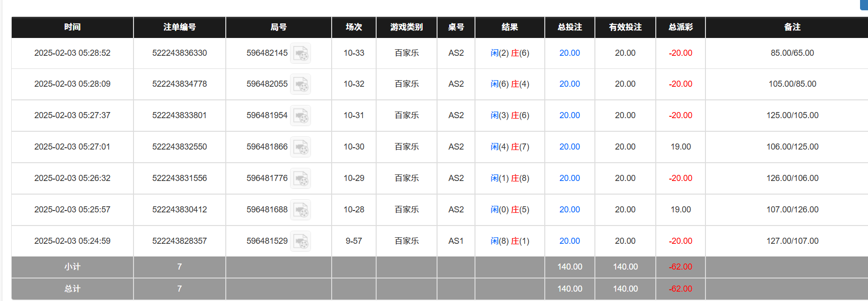Open the 20.00 total bet link for 05:24:59
This screenshot has width=868, height=301.
pyautogui.click(x=569, y=241)
